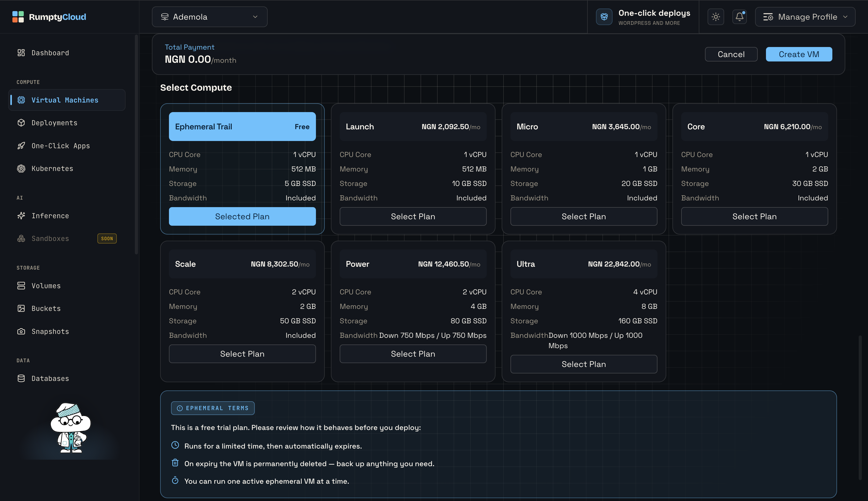This screenshot has width=868, height=501.
Task: Expand the Manage Profile dropdown
Action: click(x=805, y=17)
